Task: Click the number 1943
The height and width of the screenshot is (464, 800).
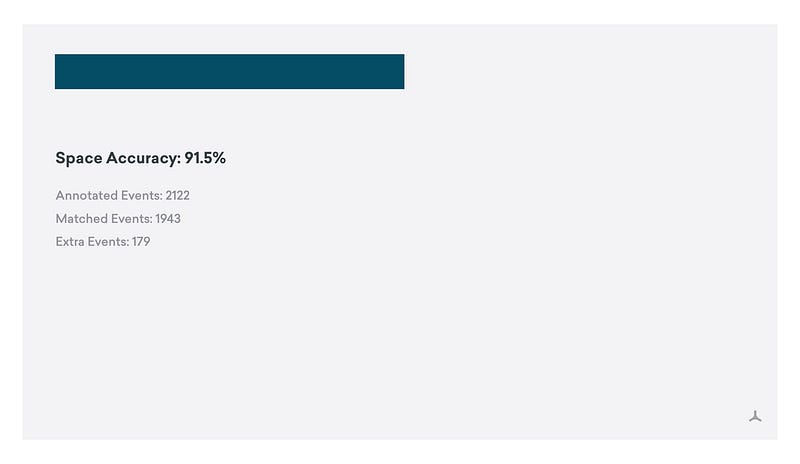Action: point(168,218)
